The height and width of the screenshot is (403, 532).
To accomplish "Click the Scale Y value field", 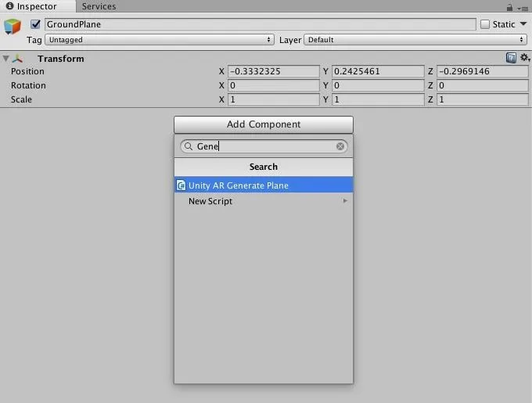I will pos(378,99).
